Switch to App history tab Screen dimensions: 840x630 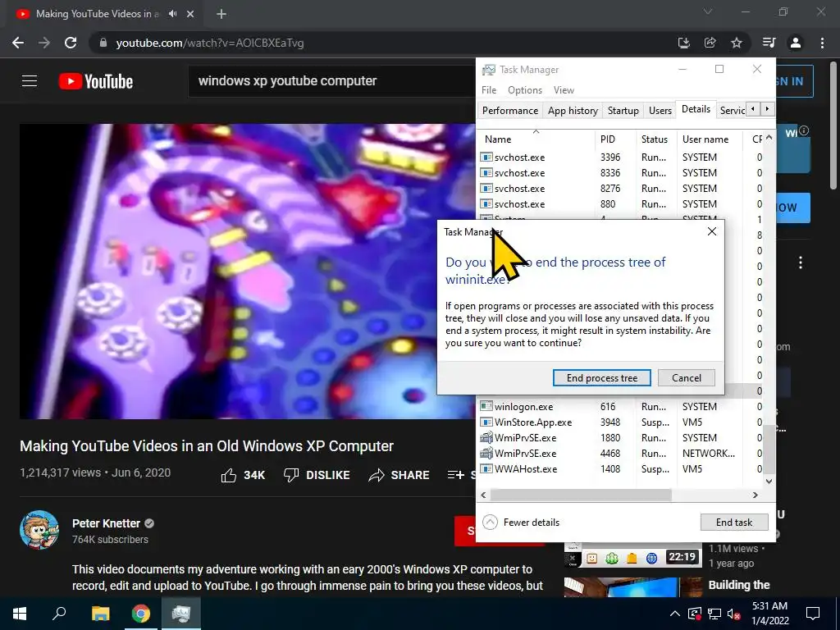573,111
